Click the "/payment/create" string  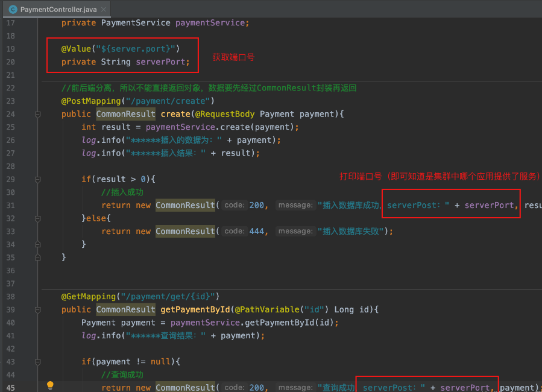[168, 101]
